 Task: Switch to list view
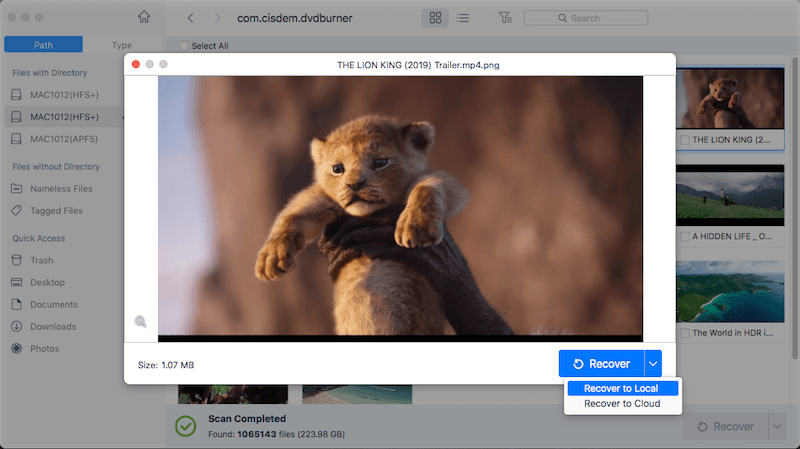point(462,17)
